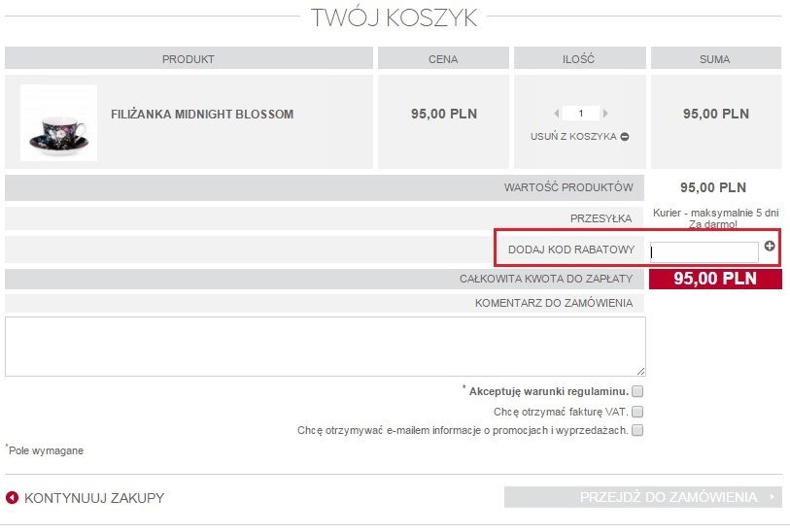Image resolution: width=790 pixels, height=532 pixels.
Task: Enable promotional e-mail information checkbox
Action: (x=637, y=430)
